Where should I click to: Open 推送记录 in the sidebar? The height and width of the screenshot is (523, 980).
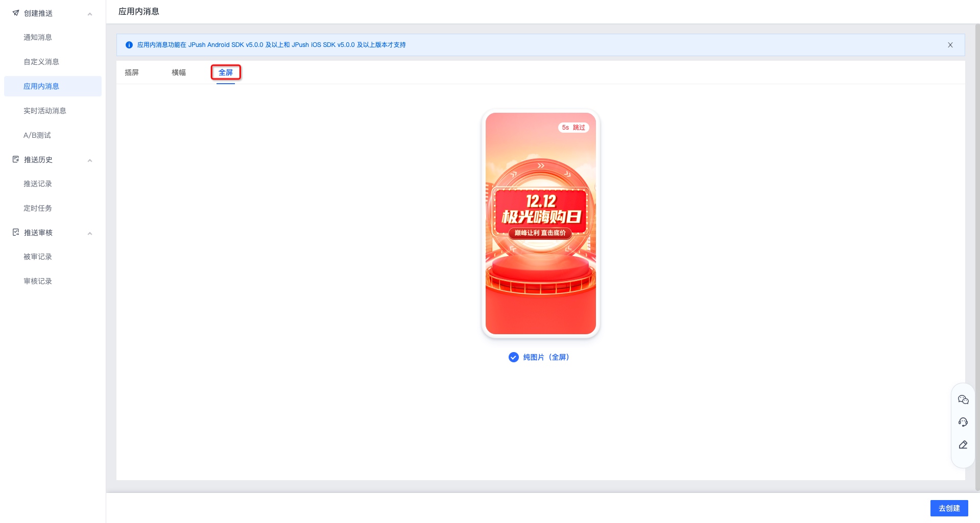pyautogui.click(x=38, y=184)
